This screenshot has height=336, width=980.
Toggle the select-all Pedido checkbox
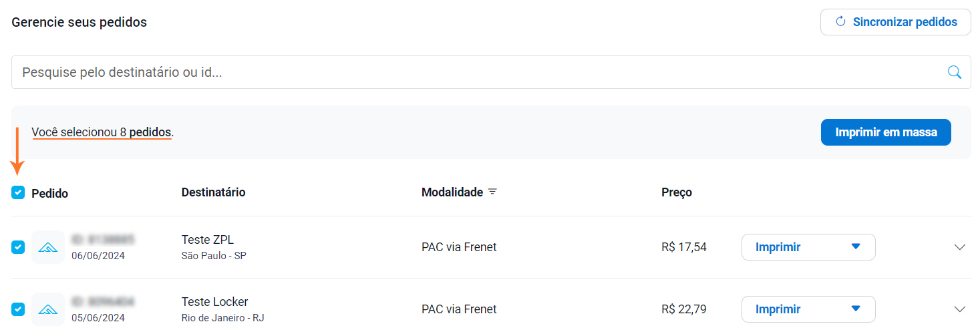(x=18, y=193)
